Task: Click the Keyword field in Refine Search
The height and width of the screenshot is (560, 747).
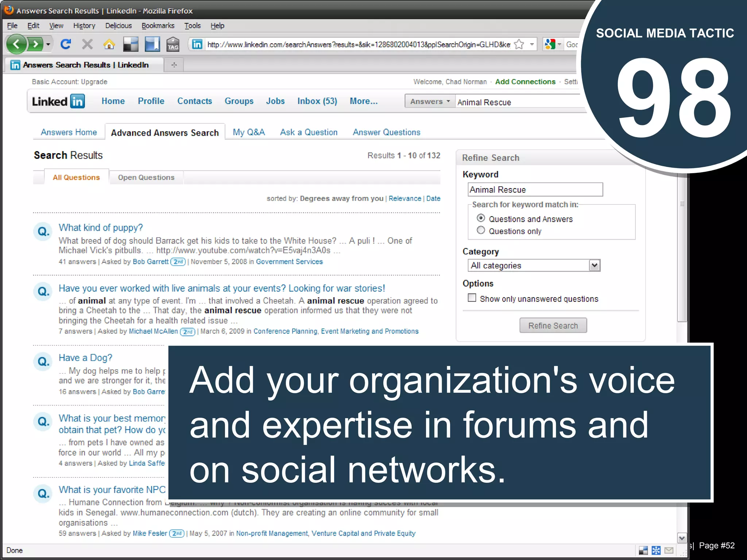Action: pyautogui.click(x=535, y=190)
